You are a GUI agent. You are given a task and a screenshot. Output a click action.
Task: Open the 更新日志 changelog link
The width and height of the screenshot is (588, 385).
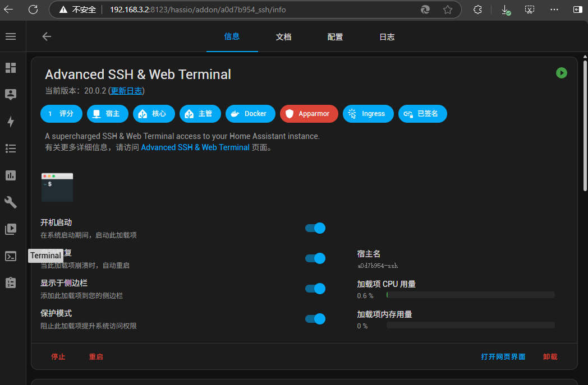click(x=126, y=91)
